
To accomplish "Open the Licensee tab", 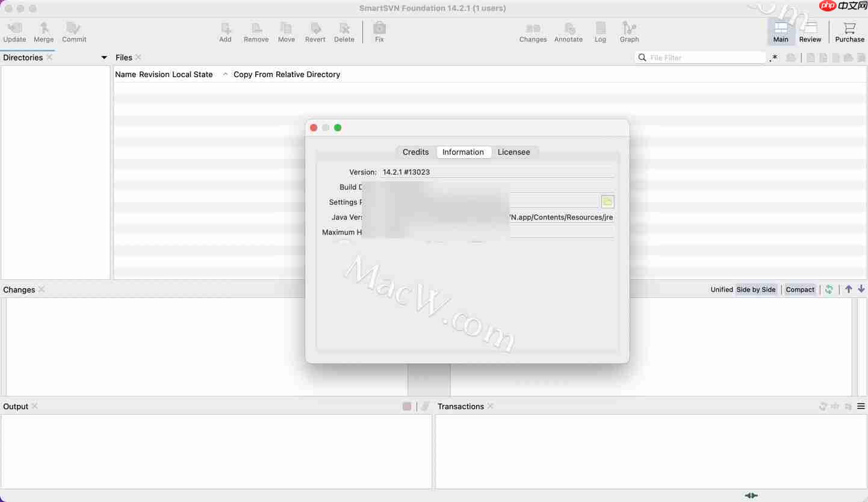I will [514, 152].
